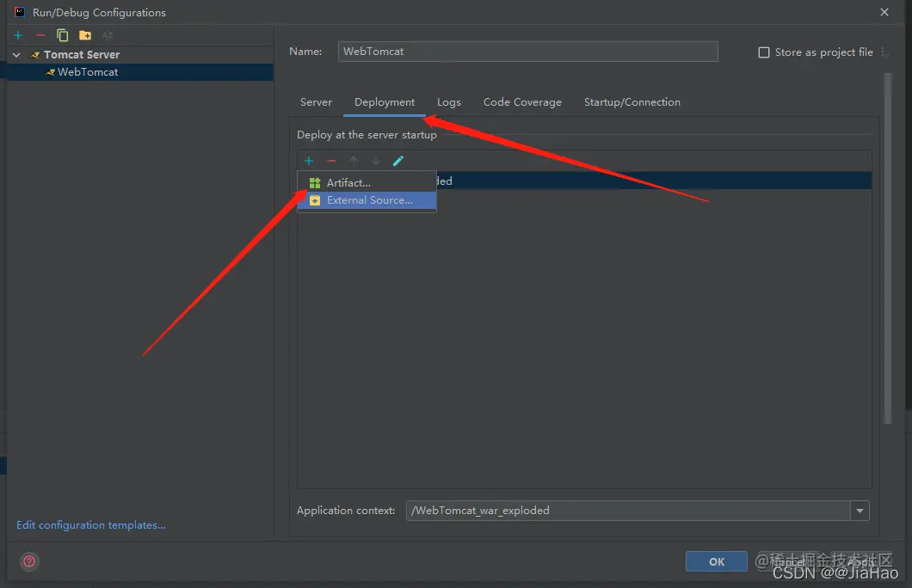The width and height of the screenshot is (912, 588).
Task: Switch to the Server tab
Action: (316, 102)
